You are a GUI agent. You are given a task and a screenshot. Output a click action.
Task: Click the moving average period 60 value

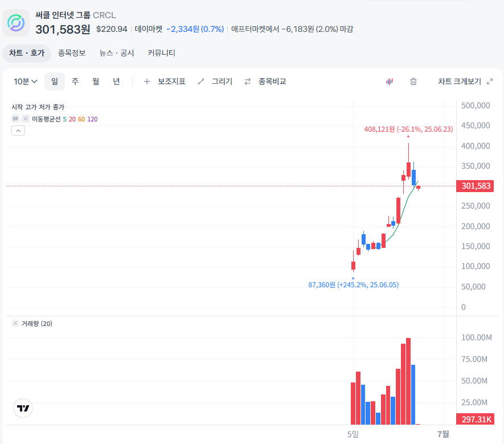click(81, 119)
